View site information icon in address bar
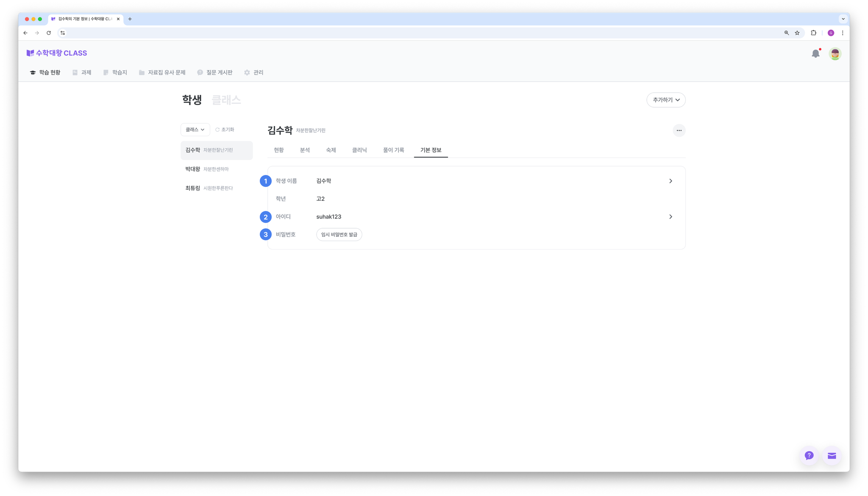Screen dimensions: 868x496 [63, 33]
